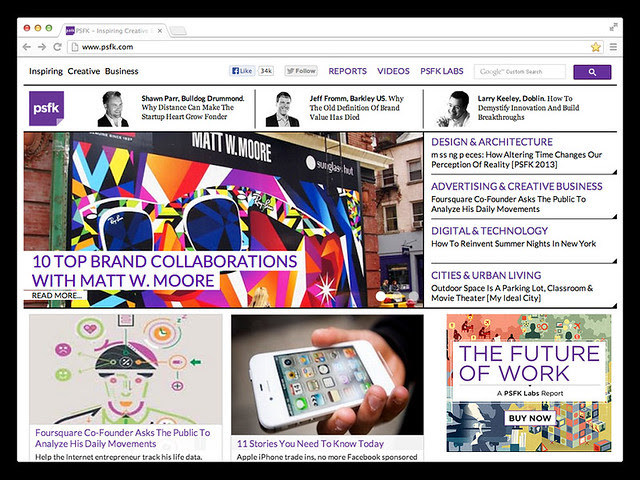Open the Chrome hamburger menu
This screenshot has width=640, height=480.
[613, 47]
